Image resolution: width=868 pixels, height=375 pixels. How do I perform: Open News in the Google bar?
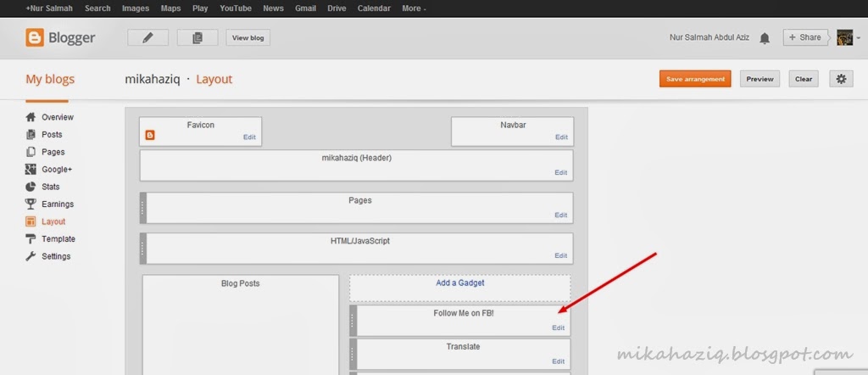coord(274,8)
